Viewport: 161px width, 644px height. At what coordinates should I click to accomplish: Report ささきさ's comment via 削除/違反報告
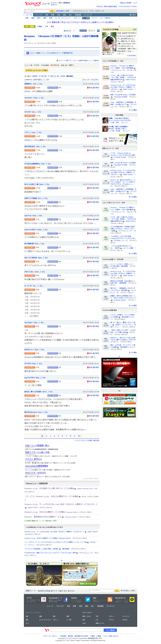(93, 116)
